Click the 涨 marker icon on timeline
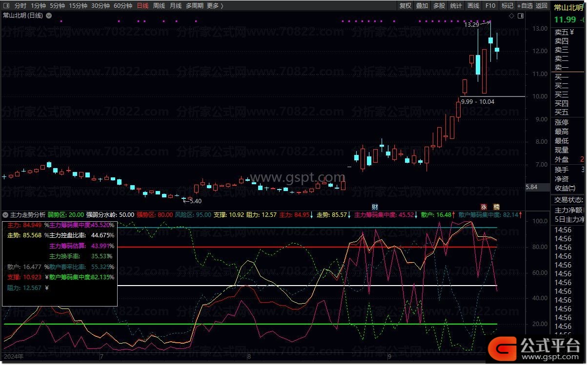Image resolution: width=588 pixels, height=365 pixels. pos(485,207)
